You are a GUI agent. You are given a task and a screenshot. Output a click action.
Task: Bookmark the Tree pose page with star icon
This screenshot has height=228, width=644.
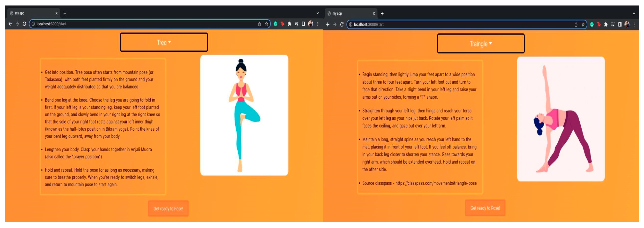[x=266, y=24]
